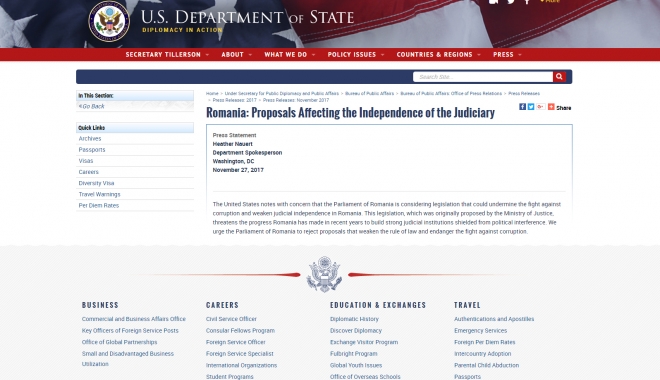The width and height of the screenshot is (660, 380).
Task: Open Intercountry Adoption link
Action: click(x=482, y=354)
